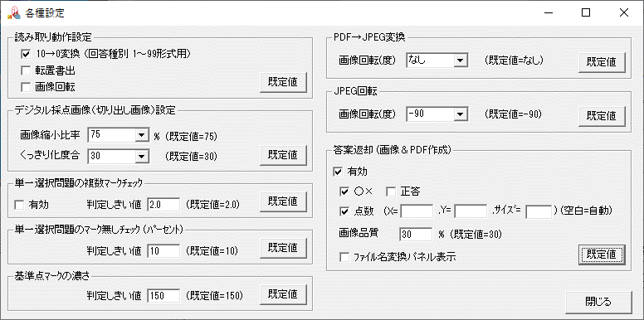Screen dimensions: 644x320
Task: Click 既定値 for 基準点マークの濃さ
Action: (x=283, y=293)
